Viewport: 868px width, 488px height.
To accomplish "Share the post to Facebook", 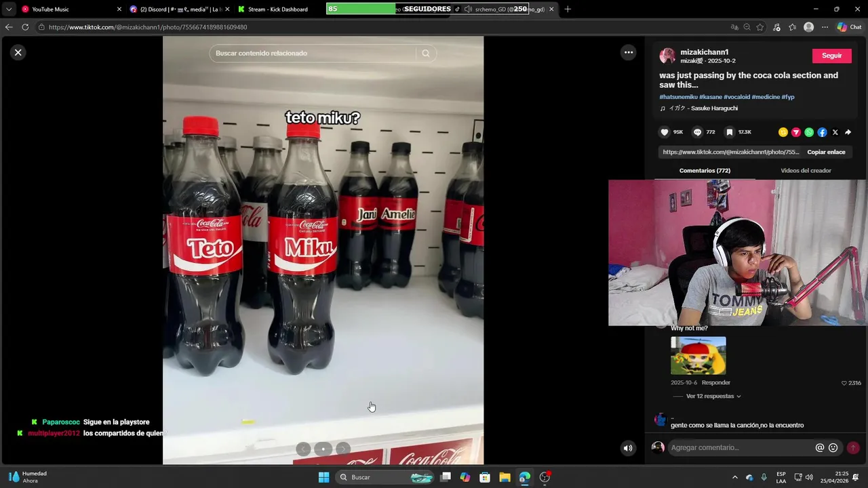I will coord(822,132).
